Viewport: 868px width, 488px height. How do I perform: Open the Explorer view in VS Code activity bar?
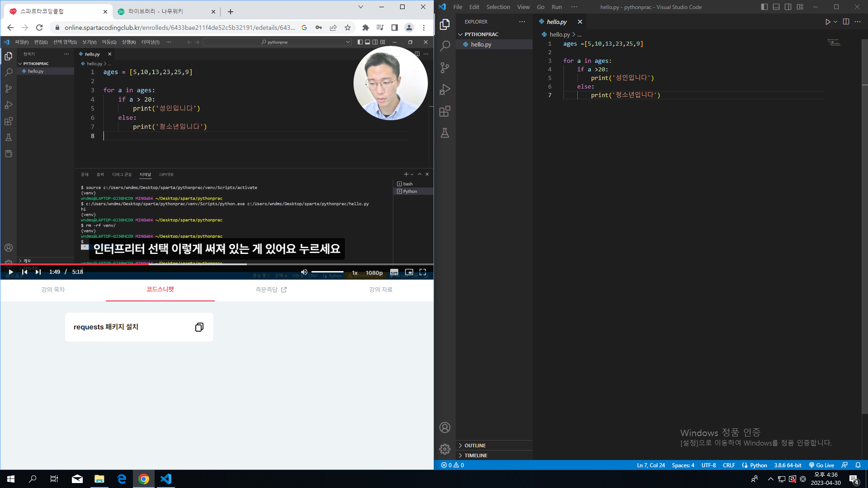pos(445,24)
